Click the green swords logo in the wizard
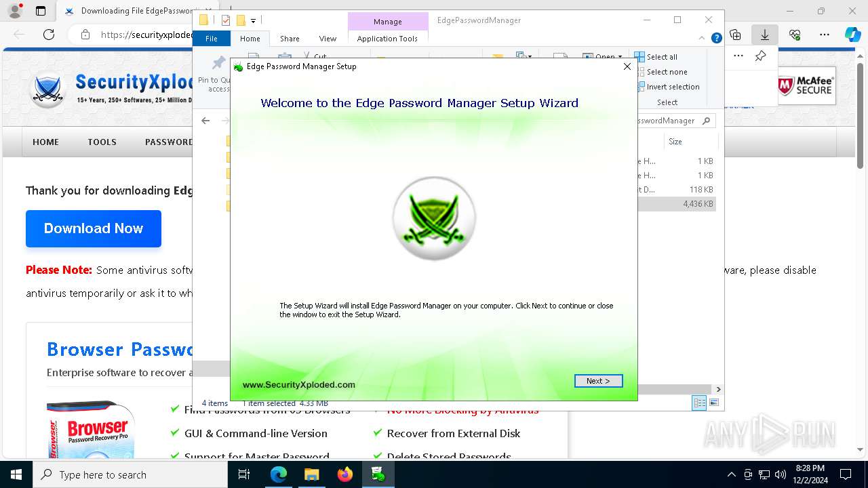The height and width of the screenshot is (488, 868). [434, 218]
